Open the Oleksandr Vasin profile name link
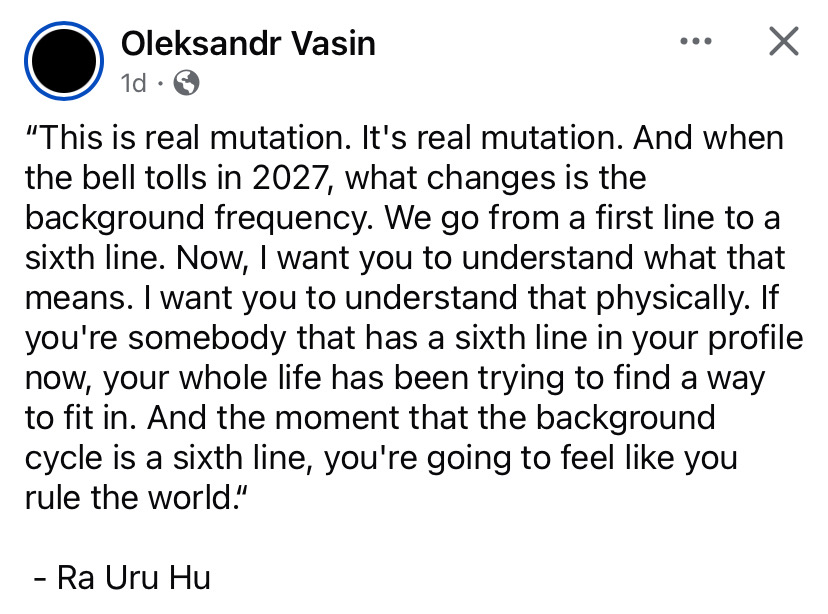Image resolution: width=828 pixels, height=614 pixels. click(x=248, y=43)
